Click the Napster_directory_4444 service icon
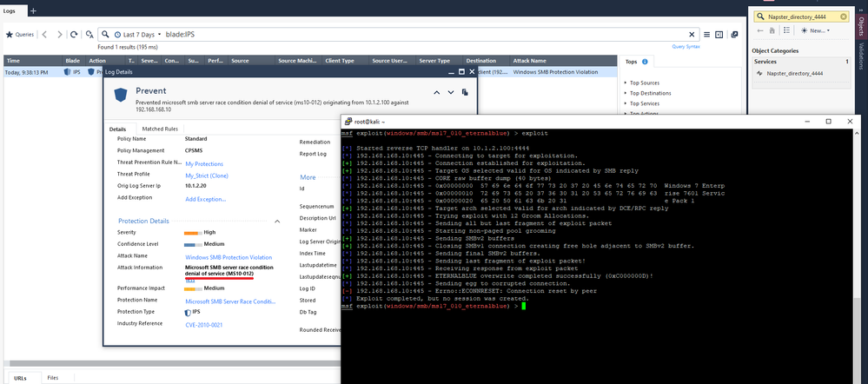The width and height of the screenshot is (868, 384). pos(761,73)
